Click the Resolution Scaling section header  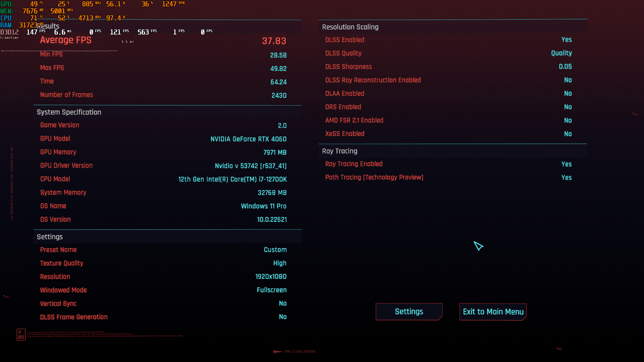coord(350,27)
